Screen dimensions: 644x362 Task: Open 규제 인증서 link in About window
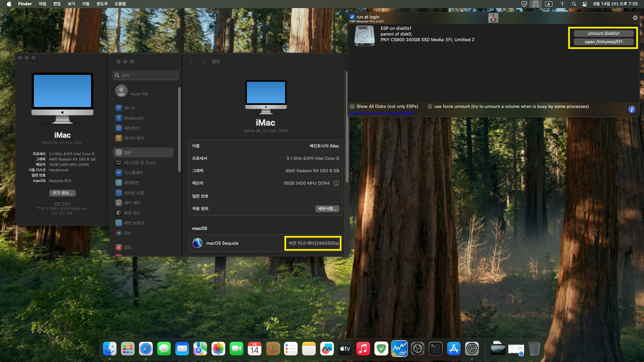tap(62, 203)
